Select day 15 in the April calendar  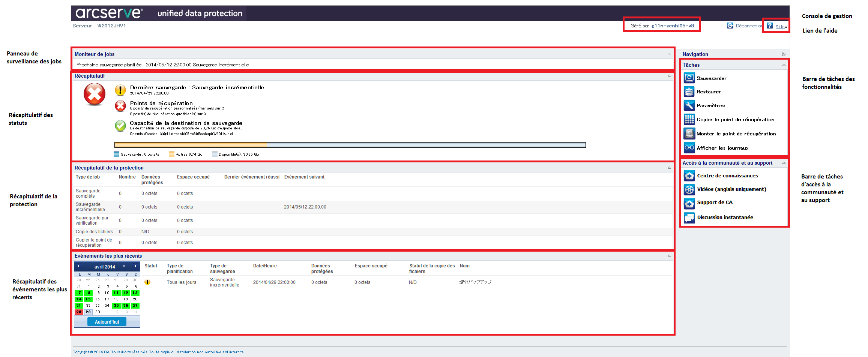pyautogui.click(x=88, y=299)
